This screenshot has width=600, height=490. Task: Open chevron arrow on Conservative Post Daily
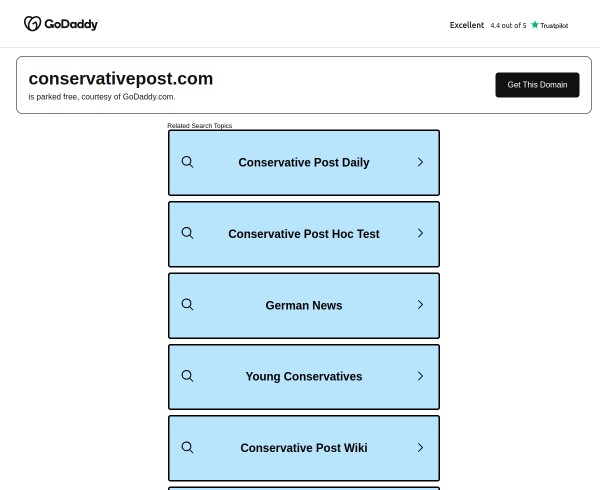[420, 162]
